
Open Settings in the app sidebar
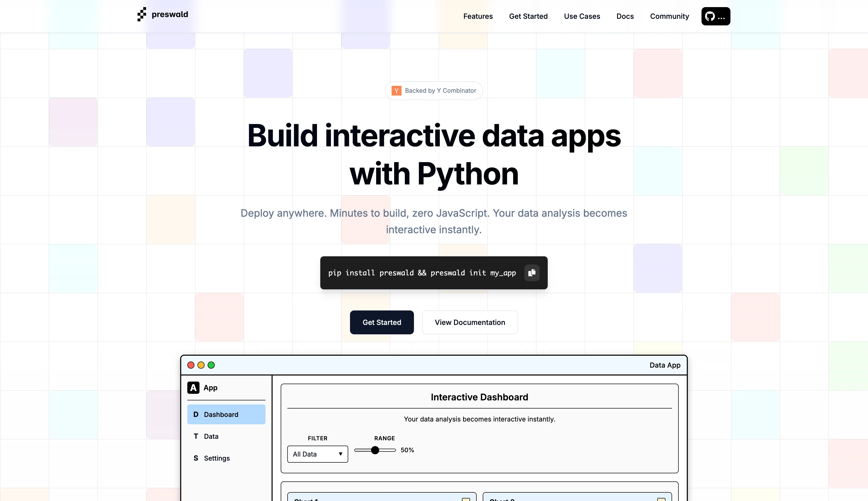[216, 458]
